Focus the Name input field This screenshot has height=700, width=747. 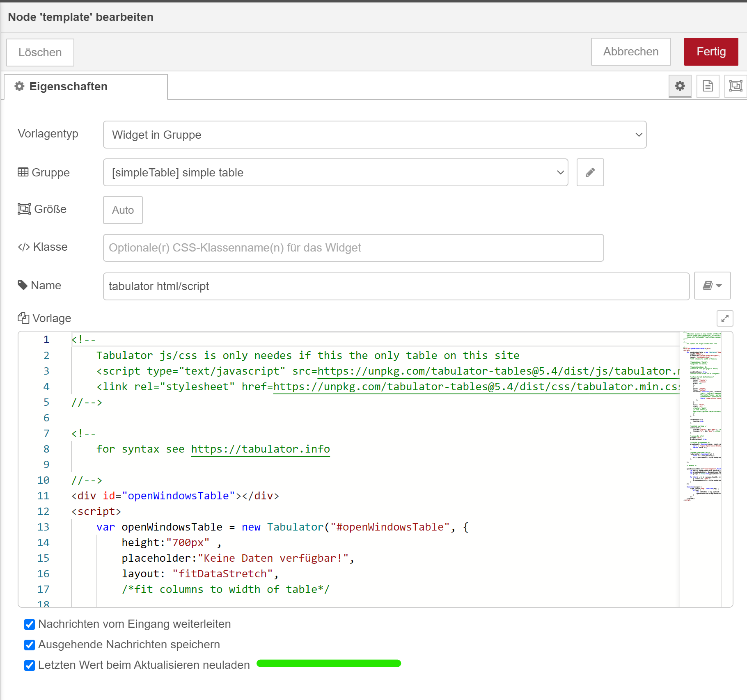pyautogui.click(x=396, y=286)
